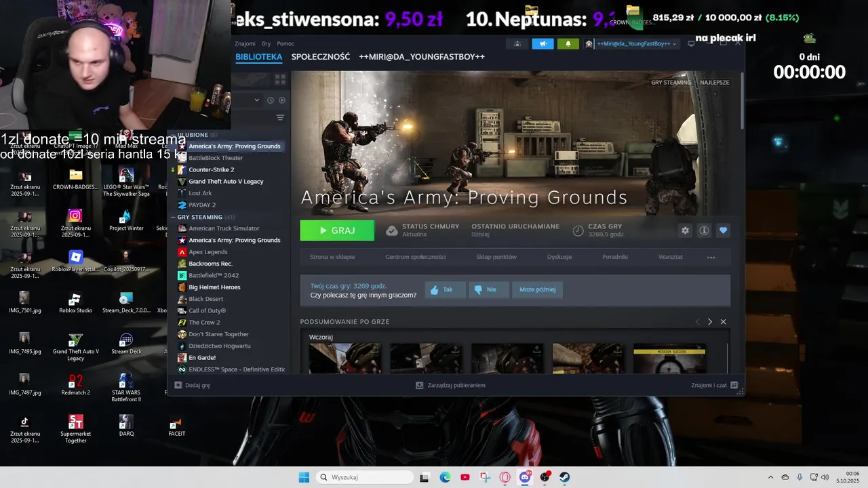Collapse the ULUBIONE category

[x=192, y=135]
